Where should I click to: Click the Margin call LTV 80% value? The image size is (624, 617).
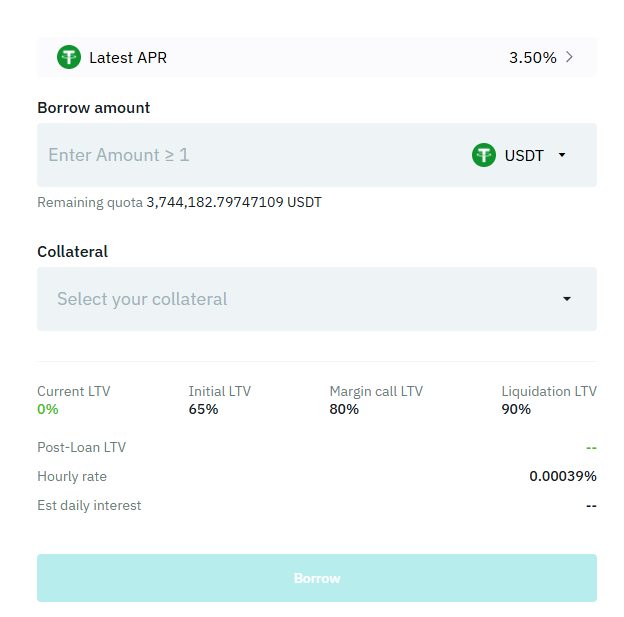point(344,409)
